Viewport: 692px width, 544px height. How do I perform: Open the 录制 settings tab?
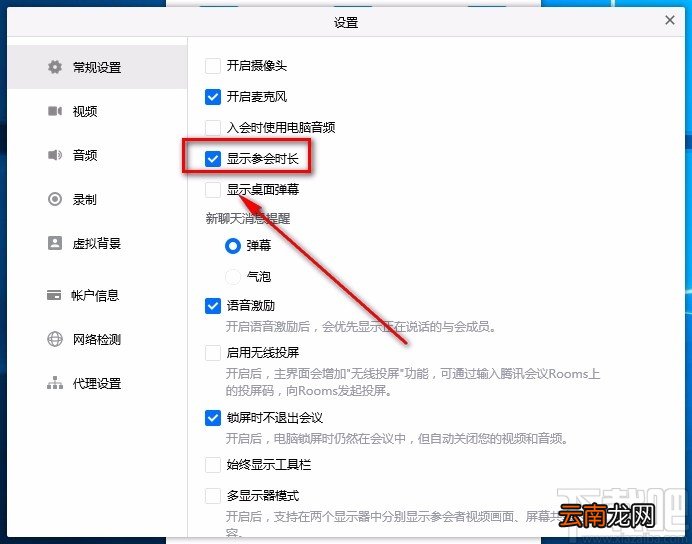coord(97,199)
